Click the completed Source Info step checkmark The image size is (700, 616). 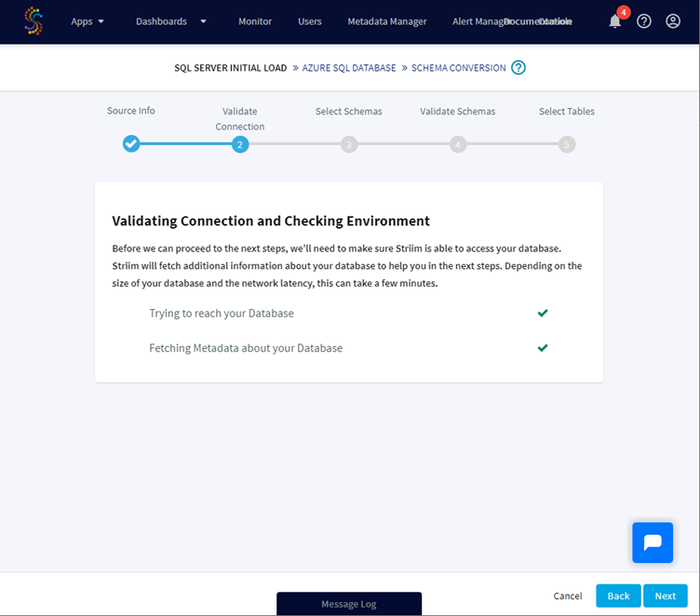coord(131,143)
